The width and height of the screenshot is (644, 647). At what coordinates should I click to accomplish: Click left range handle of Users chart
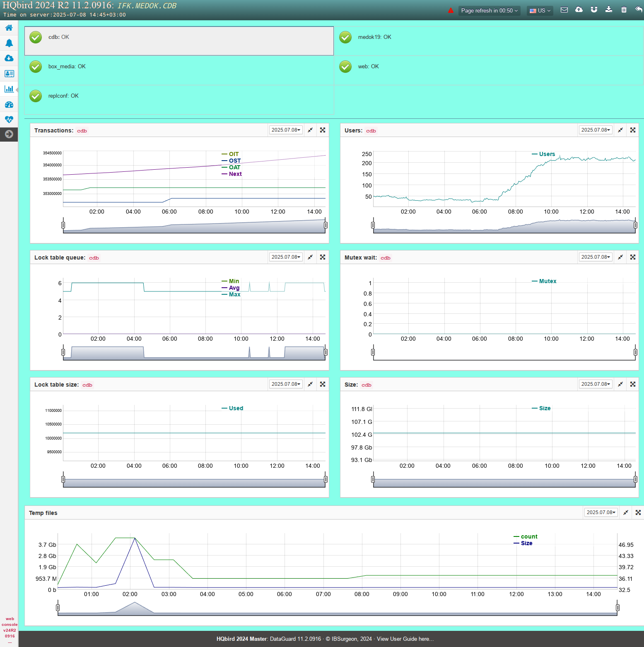(373, 225)
